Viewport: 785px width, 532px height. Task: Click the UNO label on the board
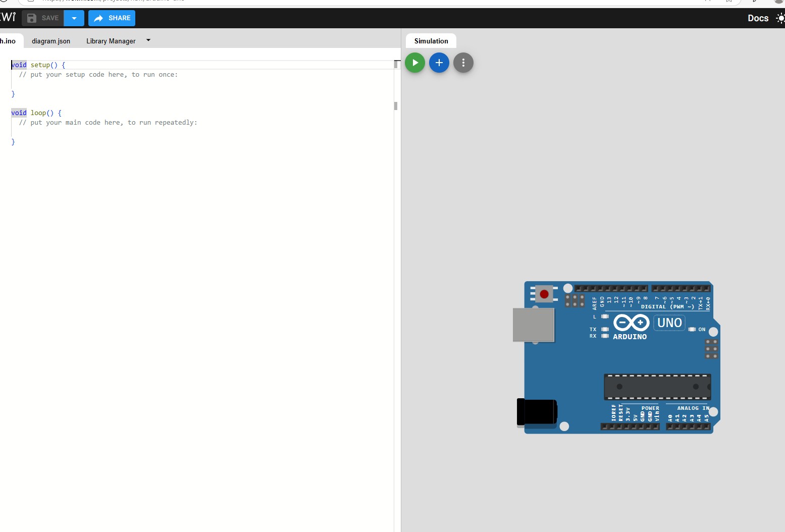click(669, 323)
